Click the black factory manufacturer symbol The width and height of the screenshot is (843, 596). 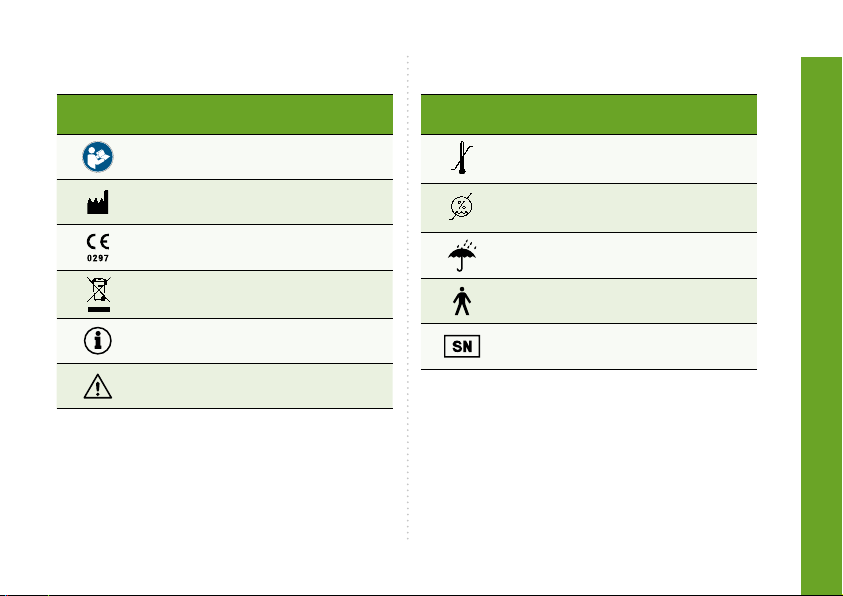(98, 202)
